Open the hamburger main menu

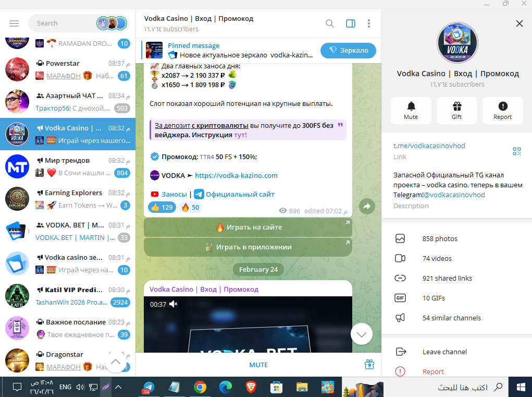[x=14, y=23]
